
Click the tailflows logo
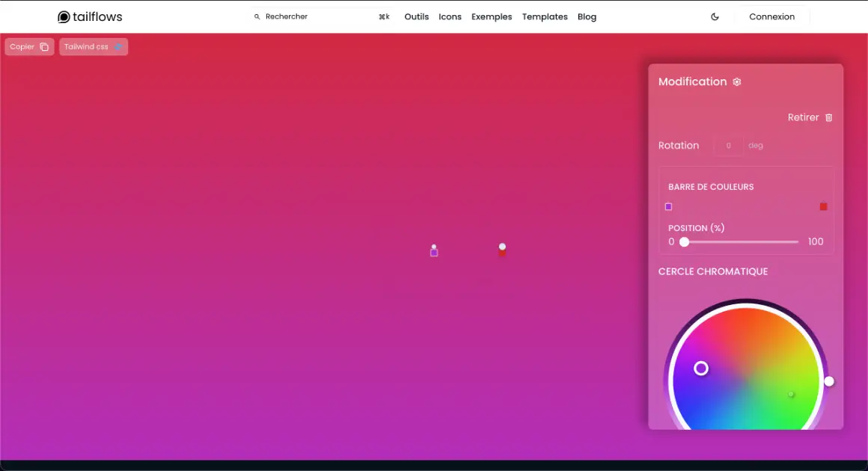click(89, 16)
